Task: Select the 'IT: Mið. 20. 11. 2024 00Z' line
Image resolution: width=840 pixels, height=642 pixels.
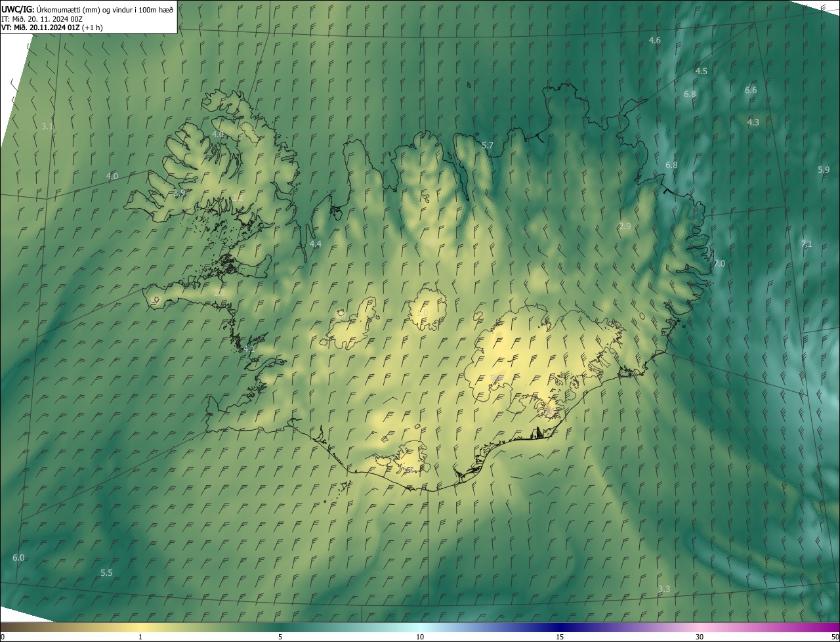Action: point(42,18)
